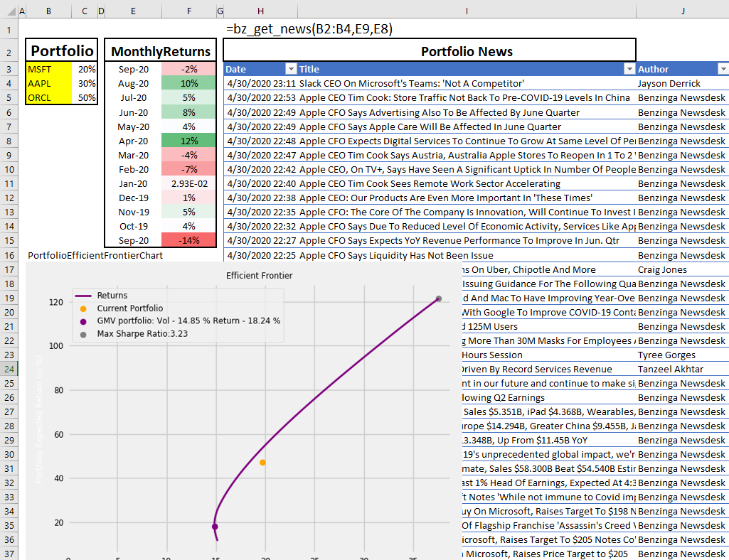This screenshot has height=560, width=729.
Task: Click the Returns legend entry
Action: (x=102, y=295)
